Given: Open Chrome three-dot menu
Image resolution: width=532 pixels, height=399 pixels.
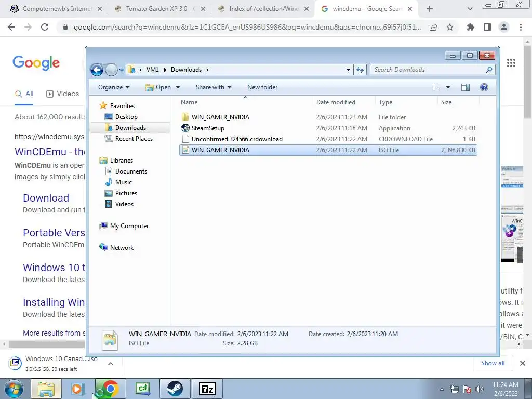Looking at the screenshot, I should [521, 27].
